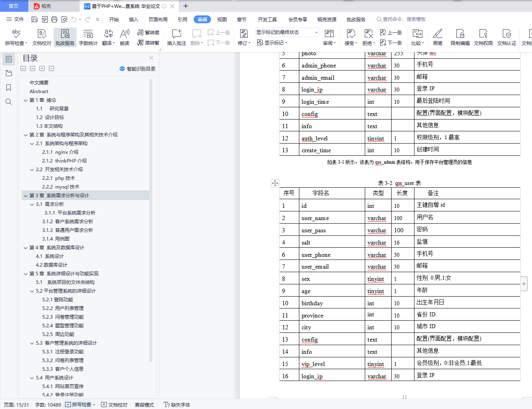532x409 pixels.
Task: Open a new tab with the plus button
Action: point(186,6)
